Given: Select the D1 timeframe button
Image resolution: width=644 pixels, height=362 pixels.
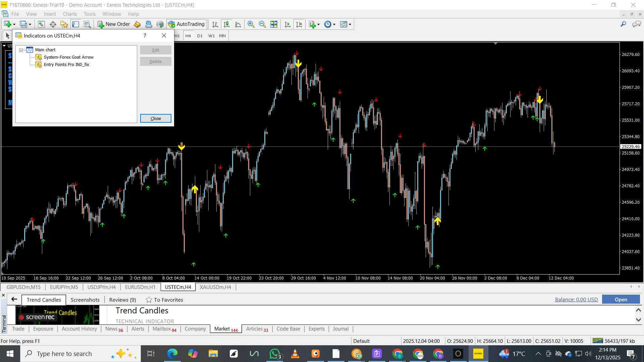Looking at the screenshot, I should pyautogui.click(x=200, y=36).
